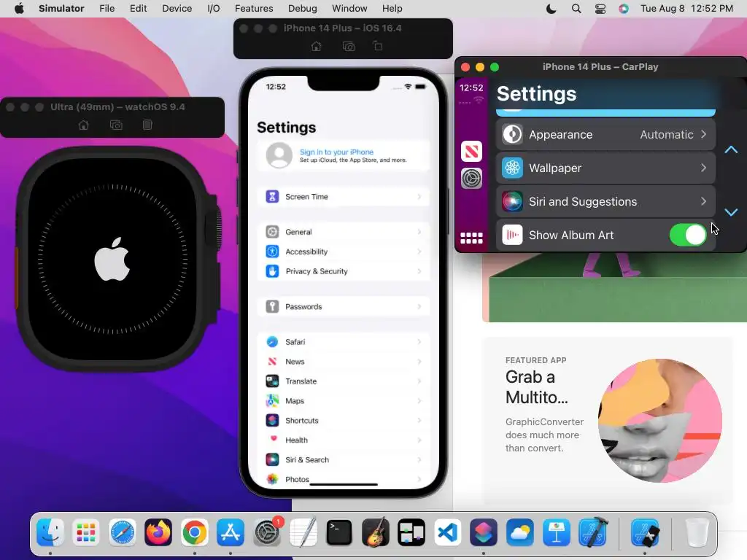Launch Firefox from the Dock
This screenshot has height=560, width=747.
click(158, 532)
